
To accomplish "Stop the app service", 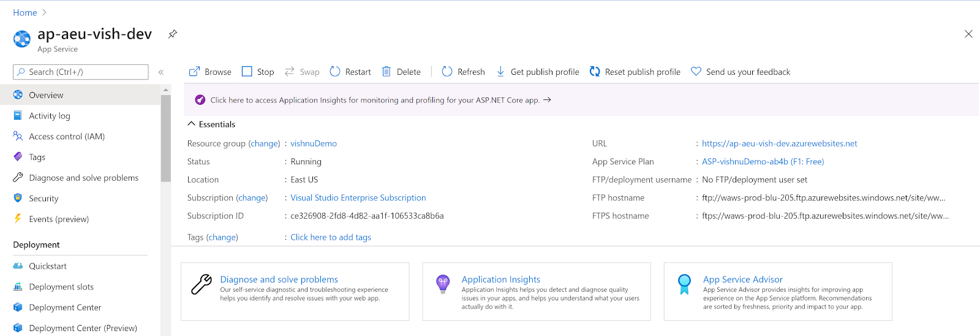I will tap(258, 72).
